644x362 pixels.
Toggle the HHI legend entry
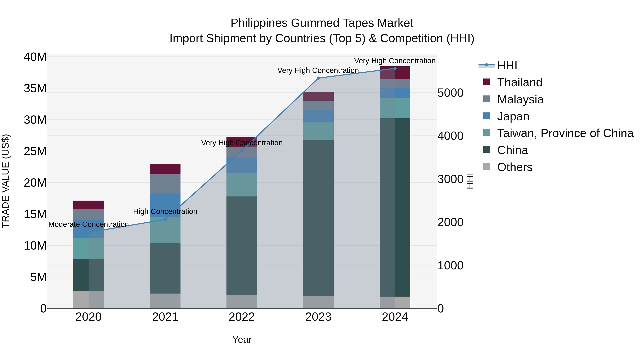point(497,65)
